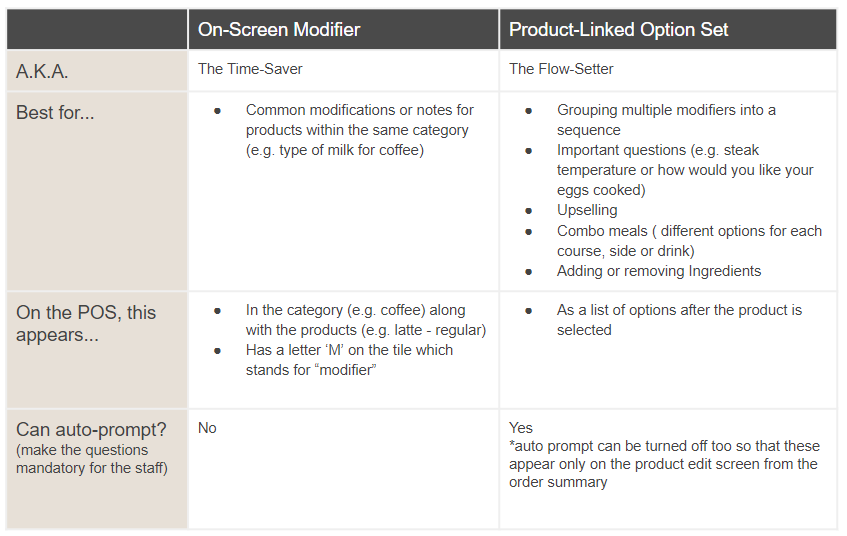This screenshot has width=847, height=536.
Task: Click 'Adding or removing Ingredients' bullet
Action: [x=658, y=271]
